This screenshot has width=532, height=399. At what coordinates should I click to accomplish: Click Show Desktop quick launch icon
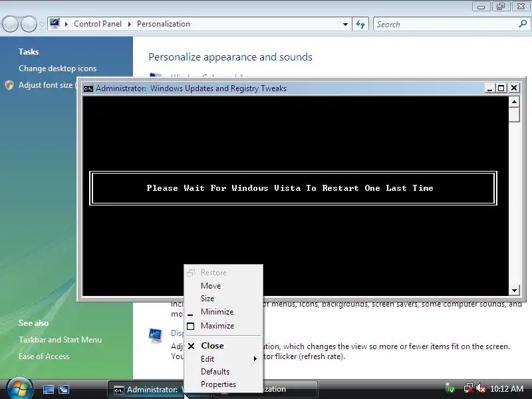tap(48, 389)
